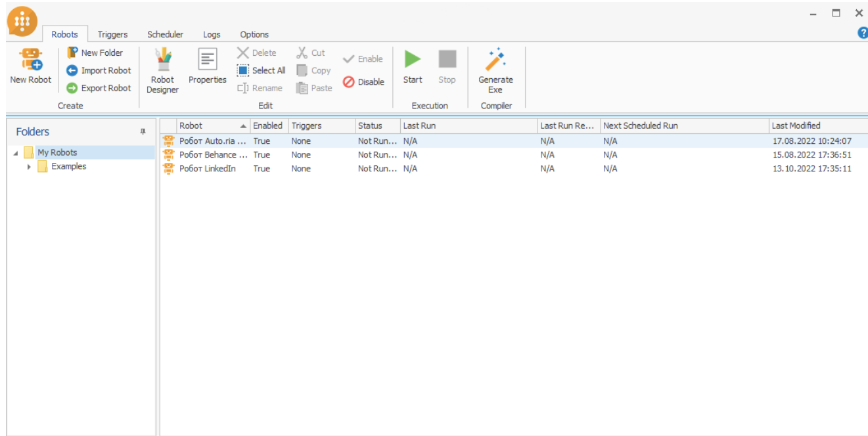Screen dimensions: 868x436
Task: Switch to the Robots tab
Action: tap(64, 34)
